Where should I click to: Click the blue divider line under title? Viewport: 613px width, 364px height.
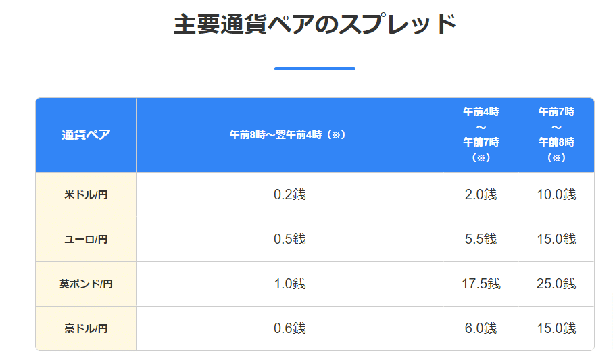click(315, 68)
